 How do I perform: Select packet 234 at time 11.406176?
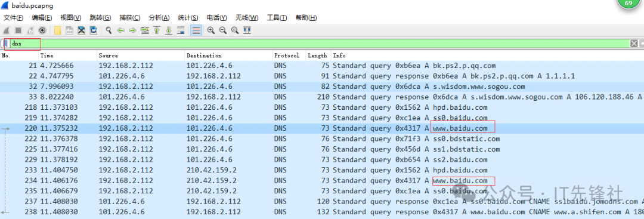tap(322, 181)
